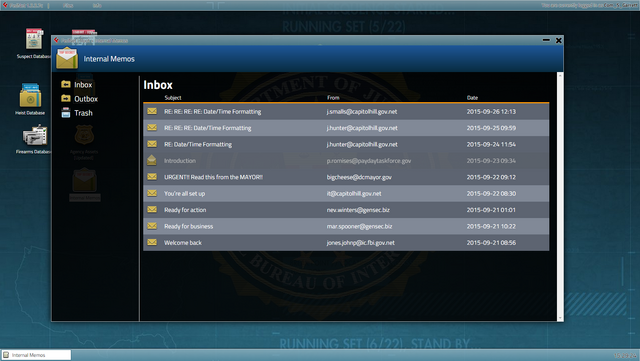The image size is (640, 361).
Task: Click the Outbox folder icon
Action: coord(65,98)
